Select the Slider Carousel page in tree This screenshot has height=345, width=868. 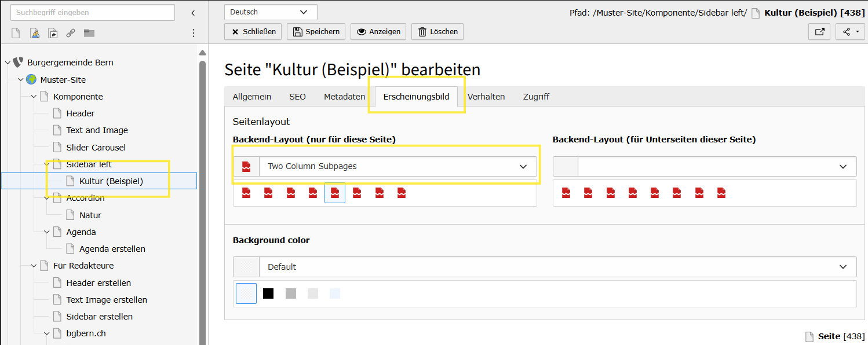pos(96,148)
